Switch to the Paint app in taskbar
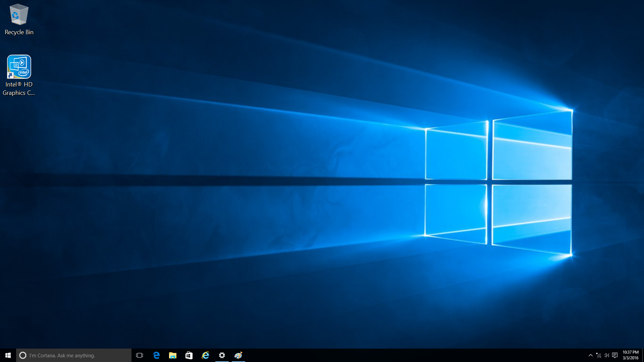Screen dimensions: 644x362 coord(238,355)
